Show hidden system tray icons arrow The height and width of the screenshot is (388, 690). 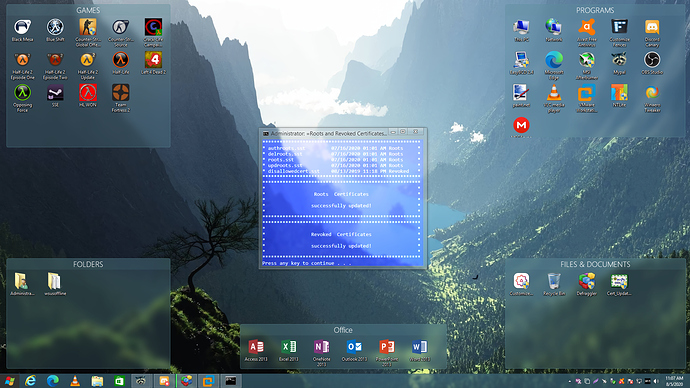(x=569, y=381)
